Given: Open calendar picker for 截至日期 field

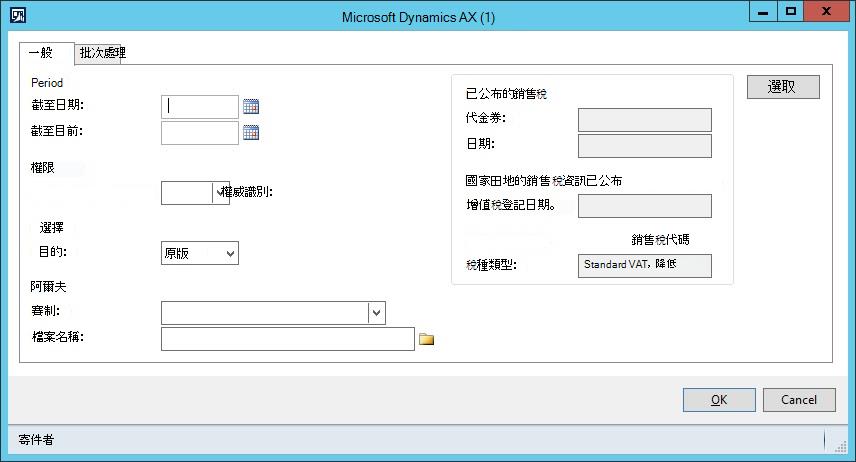Looking at the screenshot, I should click(251, 106).
